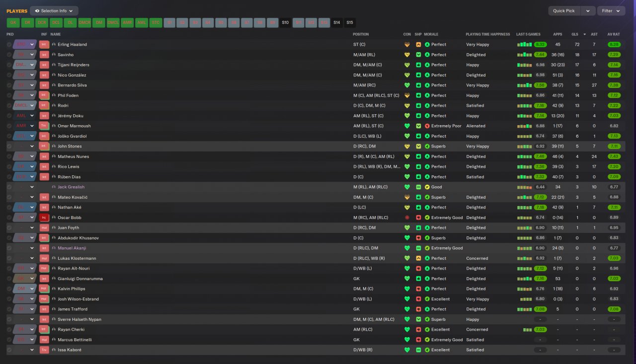Select the DMCR position slot
The width and height of the screenshot is (636, 364).
tap(85, 23)
